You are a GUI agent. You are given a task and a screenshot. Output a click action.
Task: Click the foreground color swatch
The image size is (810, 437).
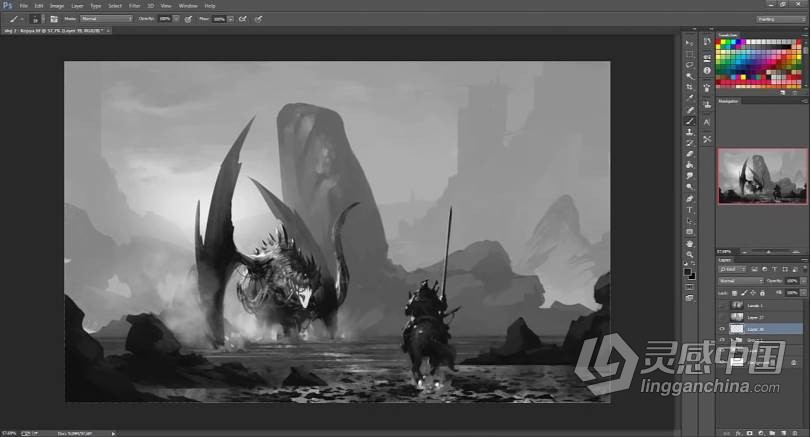[687, 272]
